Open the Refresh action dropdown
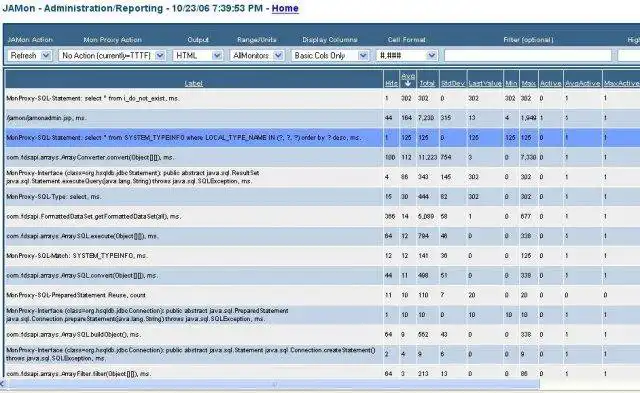 click(29, 56)
